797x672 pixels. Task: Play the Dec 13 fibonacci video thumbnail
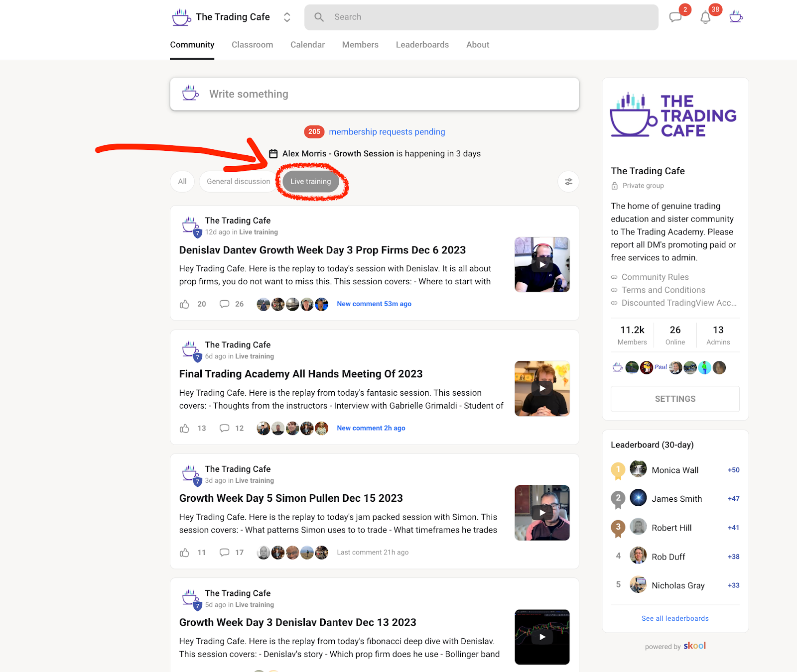point(542,637)
